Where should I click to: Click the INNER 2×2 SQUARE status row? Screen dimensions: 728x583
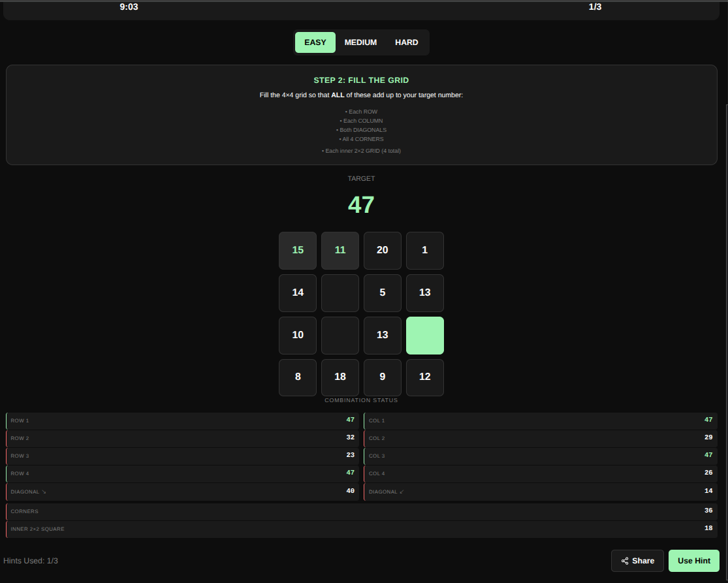tap(361, 529)
